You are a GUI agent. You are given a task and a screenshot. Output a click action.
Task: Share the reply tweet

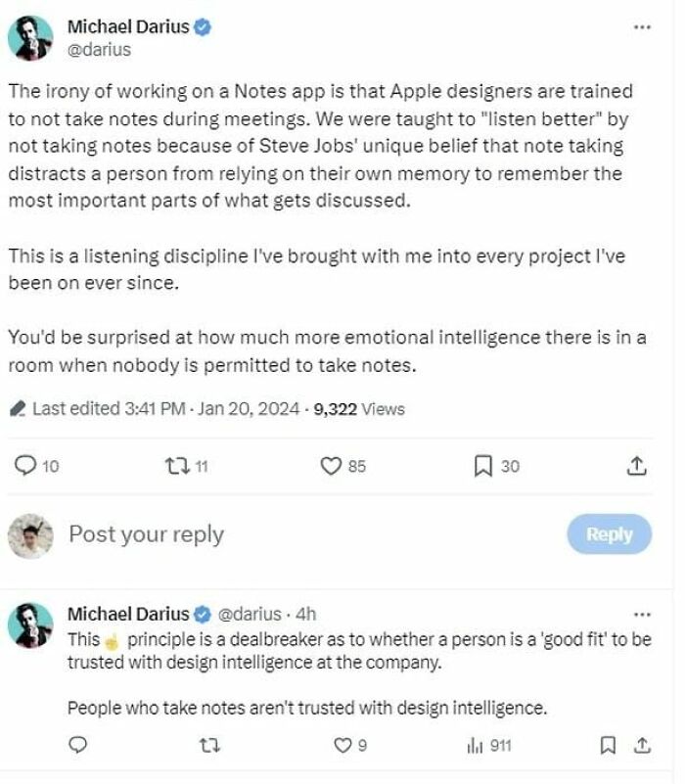click(643, 746)
